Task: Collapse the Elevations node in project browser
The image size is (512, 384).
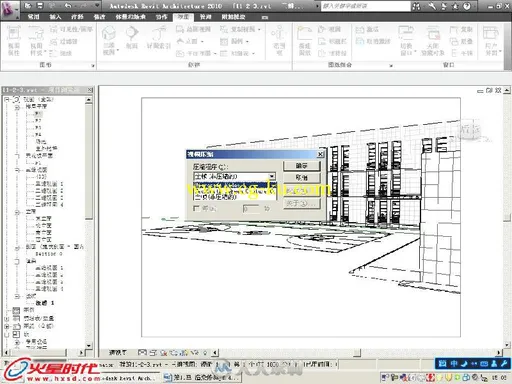Action: 17,212
